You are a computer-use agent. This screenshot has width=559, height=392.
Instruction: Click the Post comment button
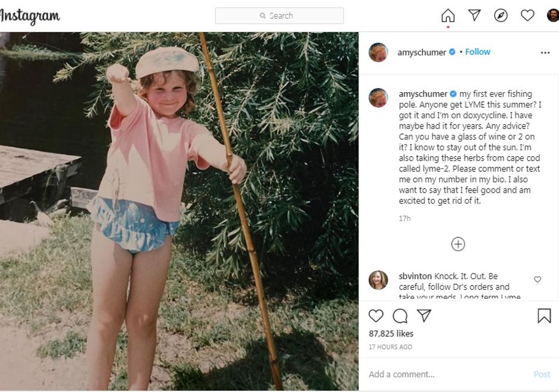pos(542,374)
